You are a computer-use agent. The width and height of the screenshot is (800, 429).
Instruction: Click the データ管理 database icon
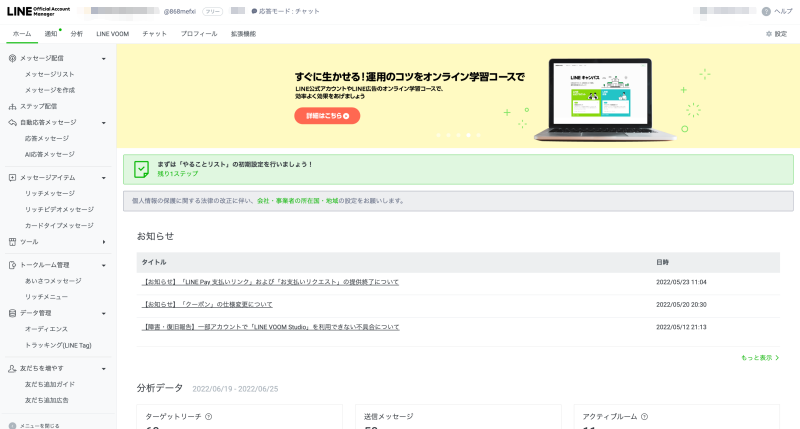point(12,313)
